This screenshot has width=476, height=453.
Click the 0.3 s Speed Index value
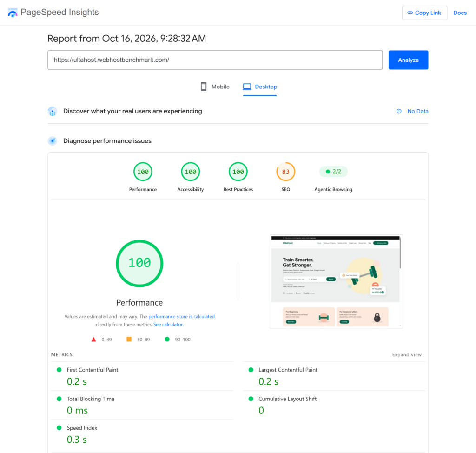point(77,440)
